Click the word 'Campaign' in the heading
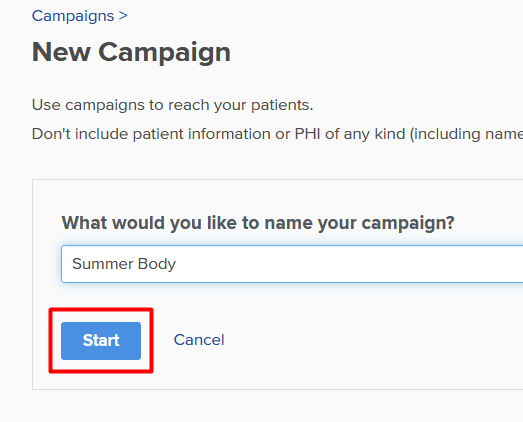Screen dimensions: 523x422 pos(164,53)
